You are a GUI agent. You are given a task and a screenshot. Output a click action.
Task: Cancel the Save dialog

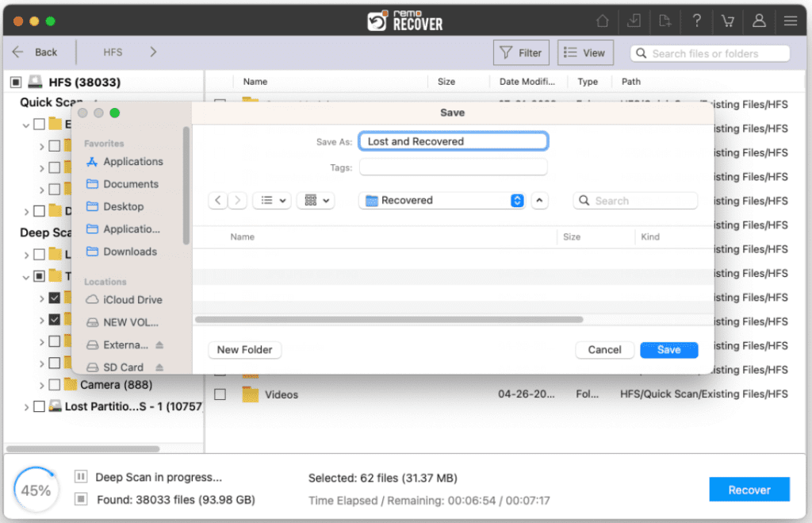604,349
